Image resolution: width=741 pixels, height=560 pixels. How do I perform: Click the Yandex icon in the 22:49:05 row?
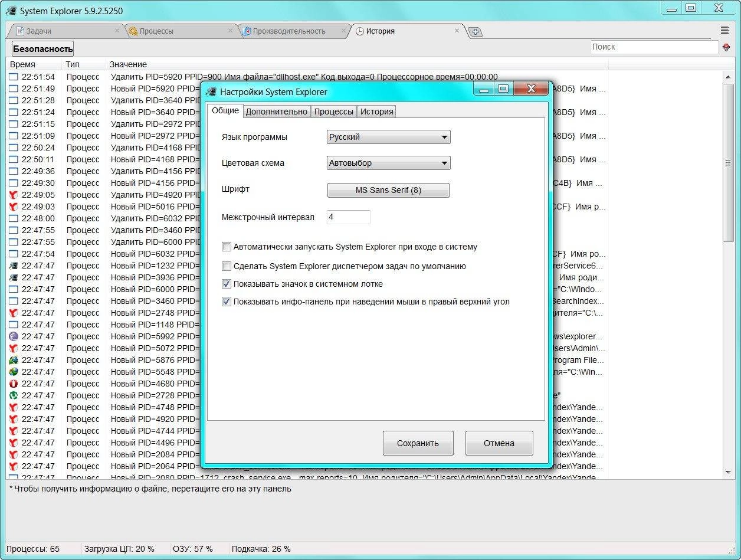point(14,195)
